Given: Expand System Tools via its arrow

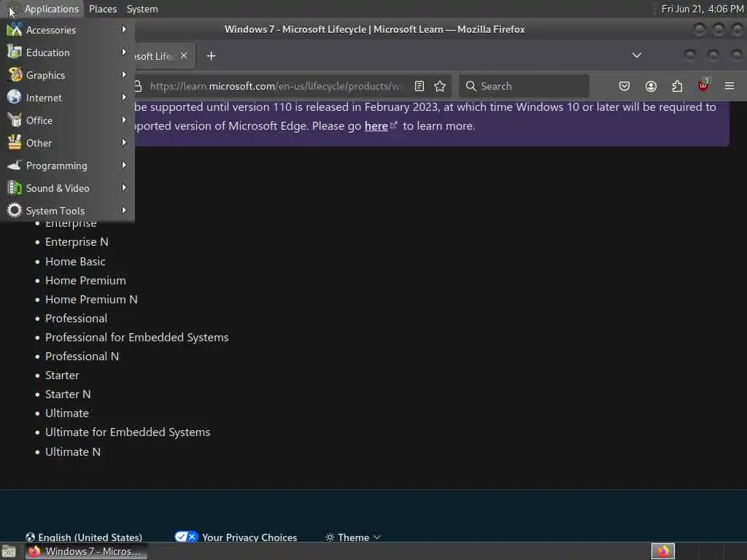Looking at the screenshot, I should pos(124,210).
